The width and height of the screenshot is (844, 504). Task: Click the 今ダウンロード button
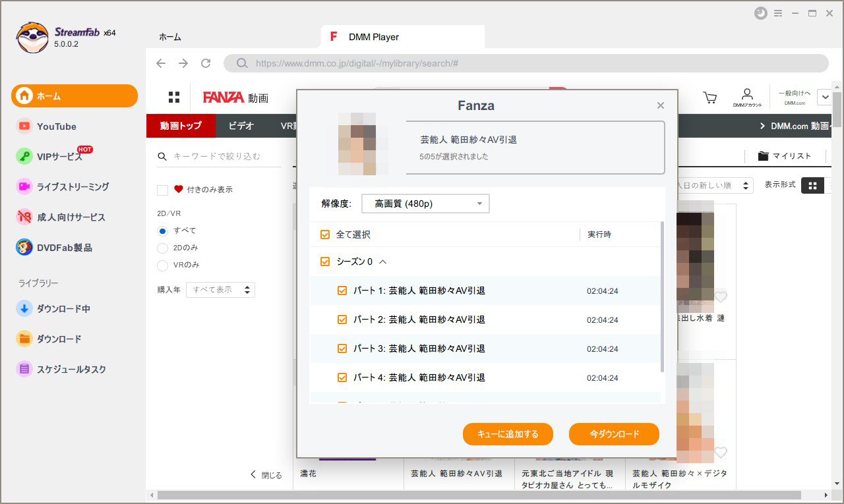pyautogui.click(x=614, y=434)
